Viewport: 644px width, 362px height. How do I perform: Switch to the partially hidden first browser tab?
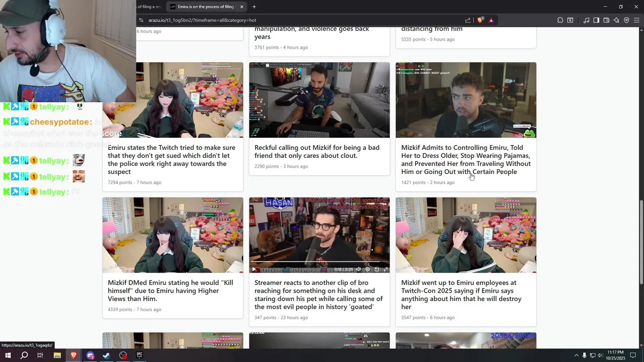click(150, 7)
